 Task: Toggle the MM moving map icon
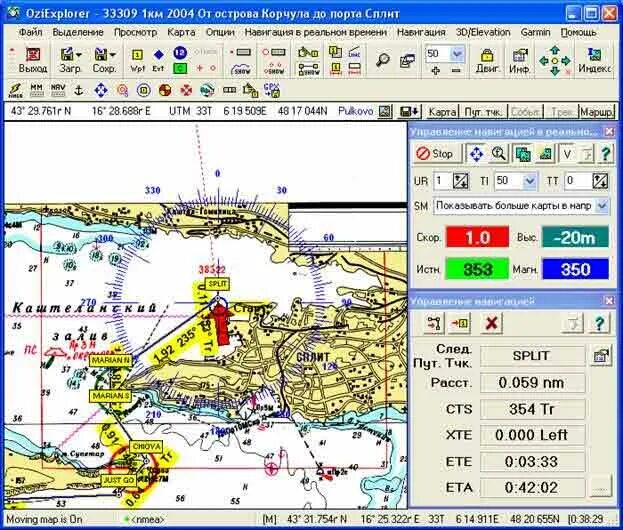tap(36, 91)
